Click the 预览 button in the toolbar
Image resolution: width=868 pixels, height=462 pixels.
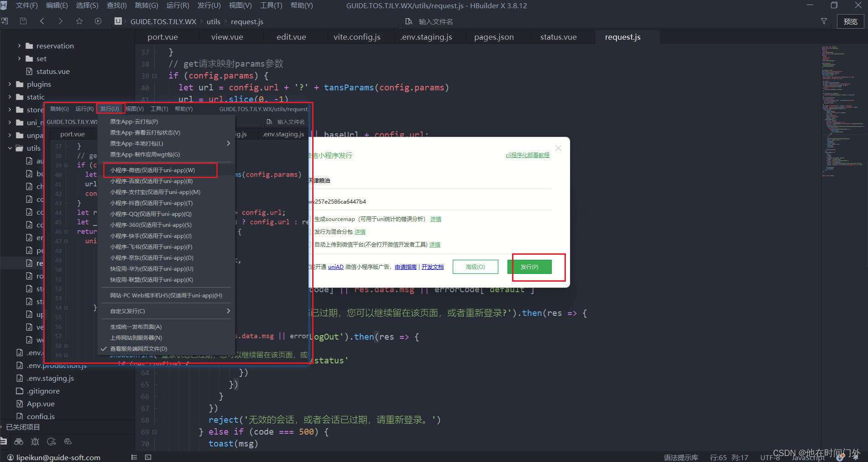click(850, 21)
